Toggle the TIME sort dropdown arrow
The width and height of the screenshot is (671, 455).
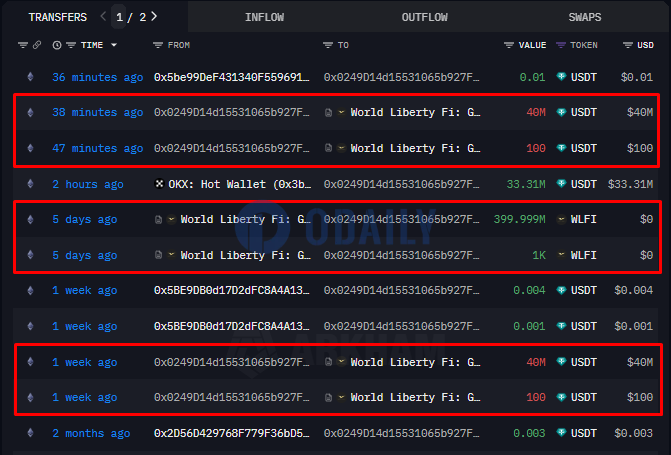114,45
